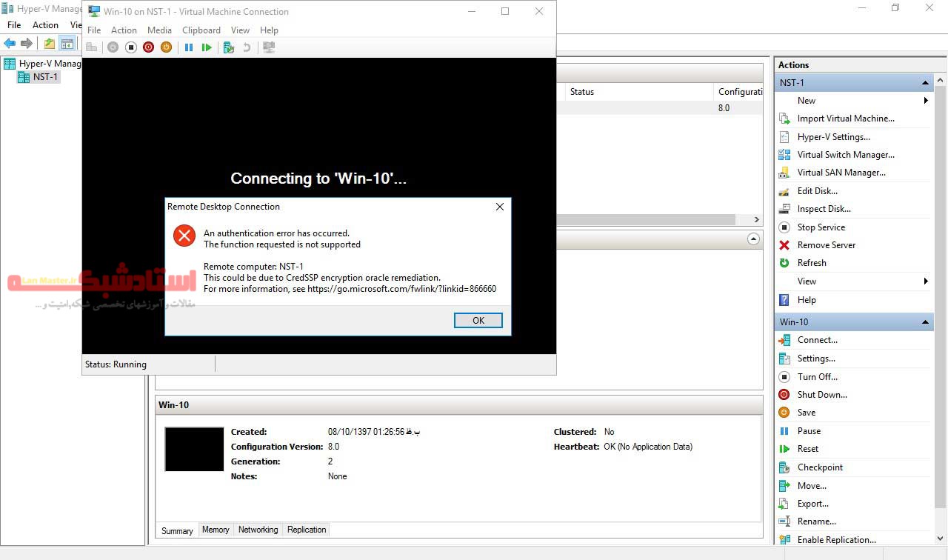Click Shut Down in the Win-10 actions
This screenshot has height=560, width=948.
pos(822,395)
